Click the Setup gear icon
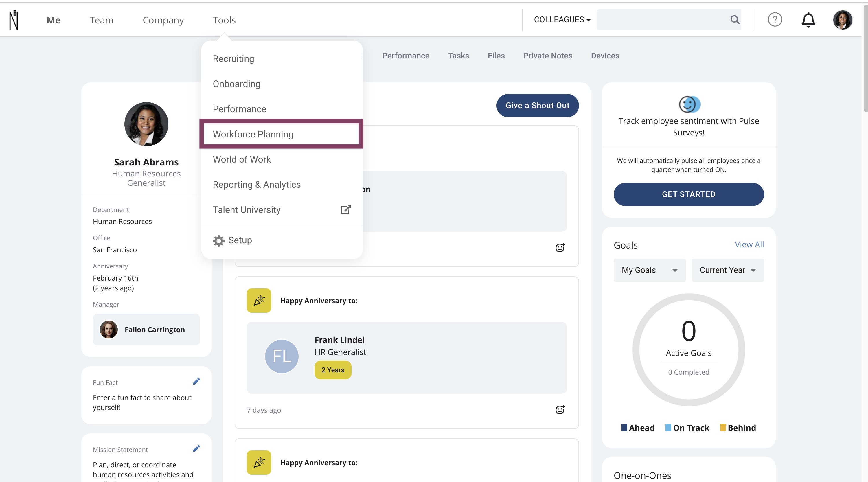Viewport: 868px width, 482px height. pyautogui.click(x=219, y=240)
